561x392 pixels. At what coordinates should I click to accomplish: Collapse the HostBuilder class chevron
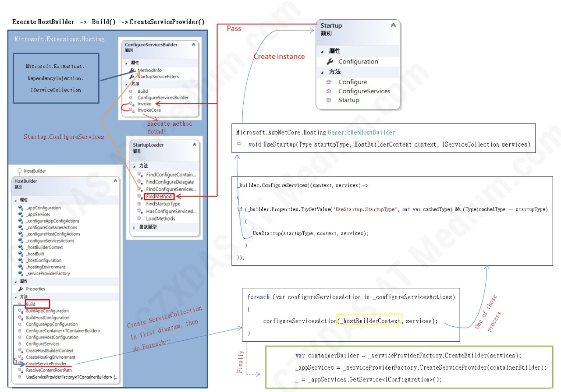pos(115,181)
